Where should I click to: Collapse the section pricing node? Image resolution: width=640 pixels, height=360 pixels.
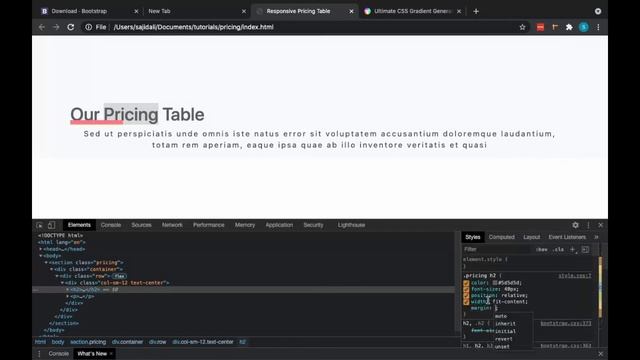46,262
